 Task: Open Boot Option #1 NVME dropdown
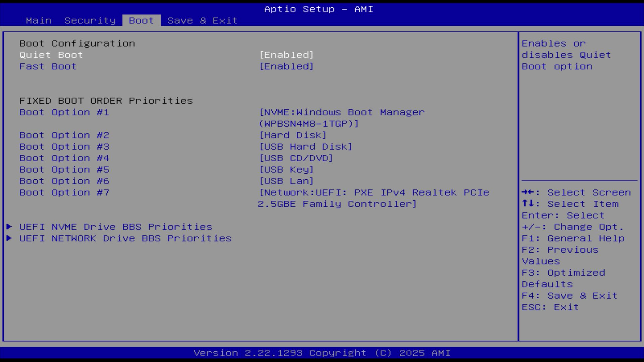click(341, 118)
